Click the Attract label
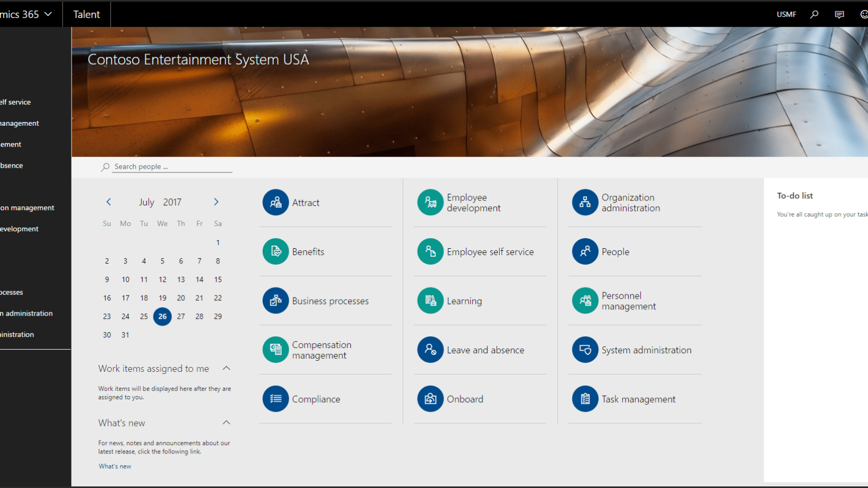 tap(306, 203)
